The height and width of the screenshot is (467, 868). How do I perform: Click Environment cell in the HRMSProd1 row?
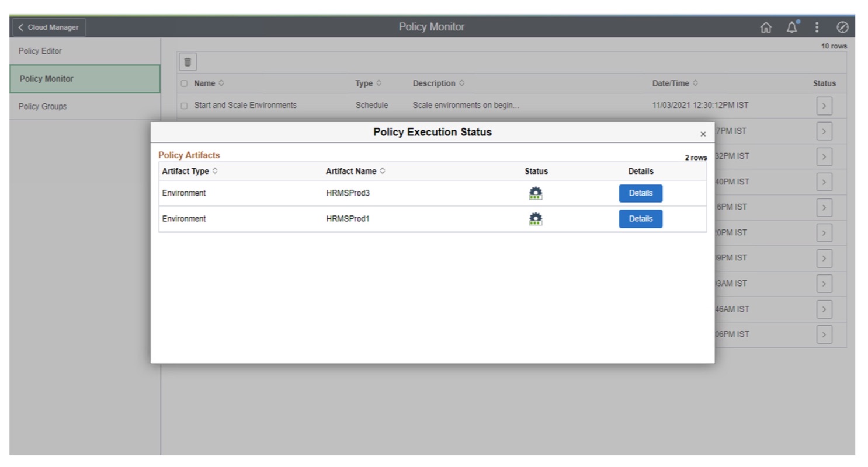[x=184, y=219]
